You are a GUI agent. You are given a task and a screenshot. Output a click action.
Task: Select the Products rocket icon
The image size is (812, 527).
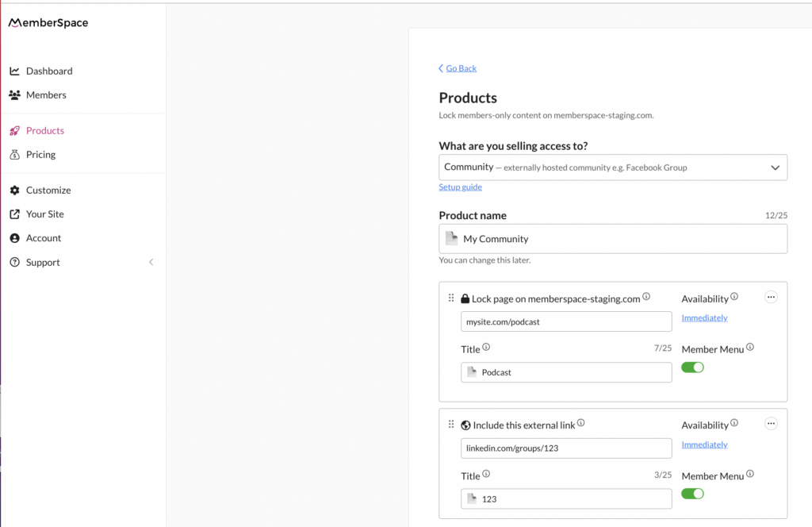click(x=15, y=130)
